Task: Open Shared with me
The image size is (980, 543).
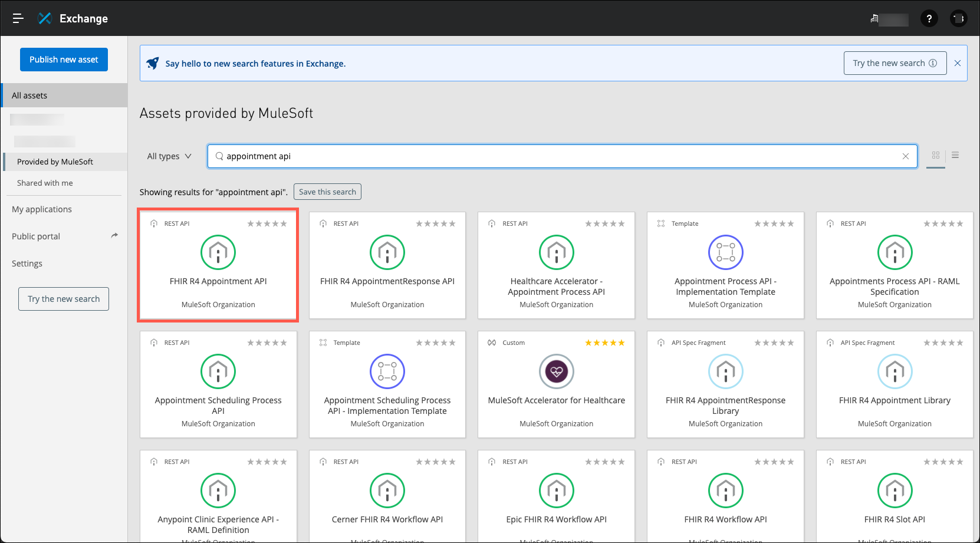Action: pos(45,183)
